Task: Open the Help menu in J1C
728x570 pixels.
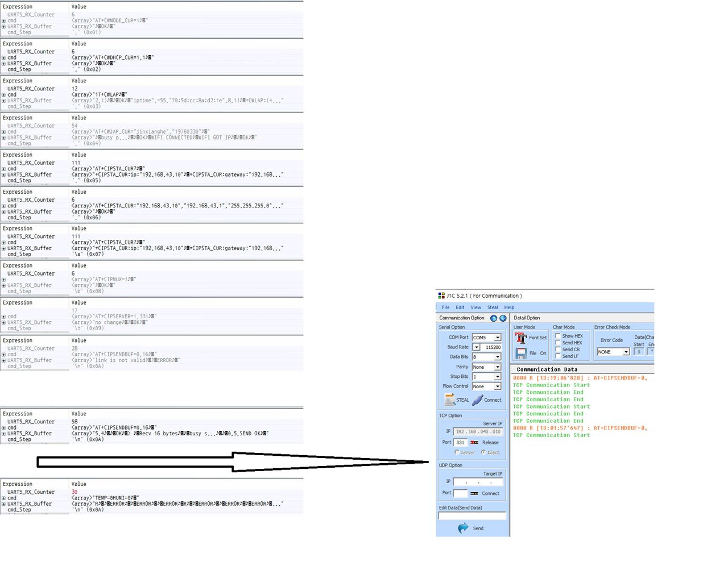Action: click(509, 307)
